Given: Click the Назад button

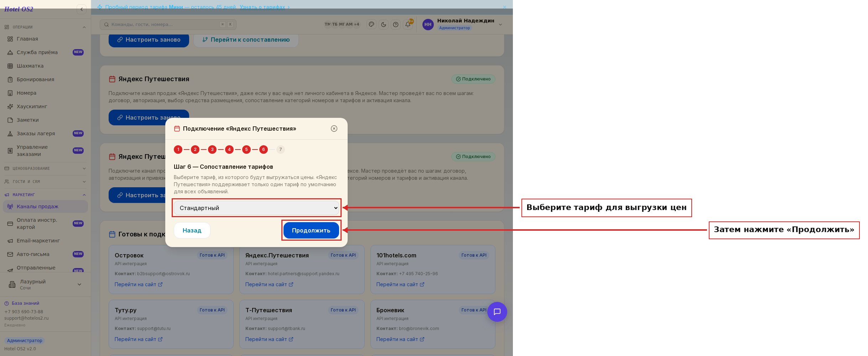Looking at the screenshot, I should click(192, 230).
